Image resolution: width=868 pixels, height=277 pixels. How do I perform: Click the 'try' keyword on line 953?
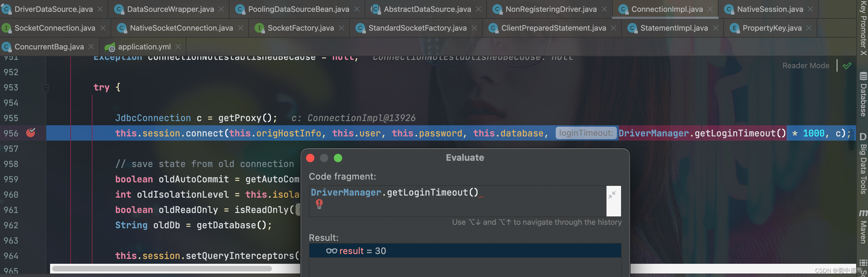click(x=101, y=87)
